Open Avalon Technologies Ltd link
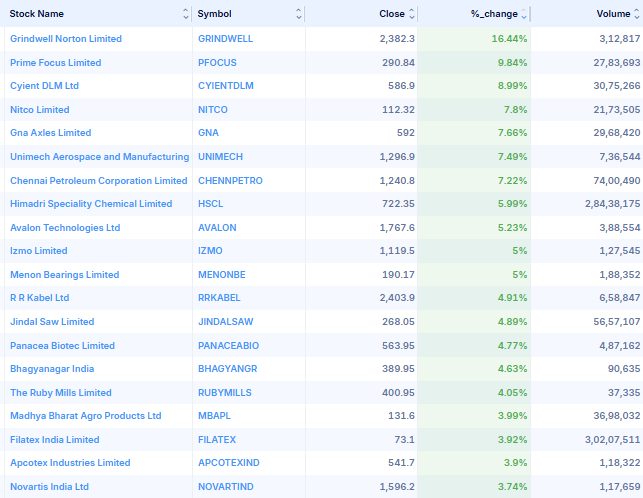The image size is (643, 498). (65, 228)
